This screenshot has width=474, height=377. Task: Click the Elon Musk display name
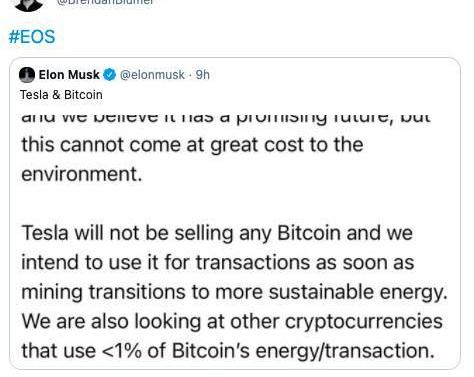[x=69, y=75]
